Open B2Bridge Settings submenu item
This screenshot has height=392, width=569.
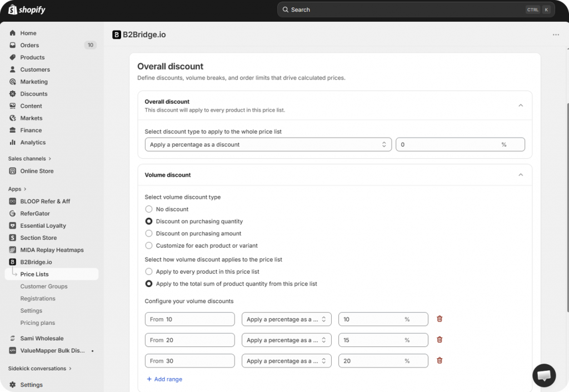tap(31, 311)
